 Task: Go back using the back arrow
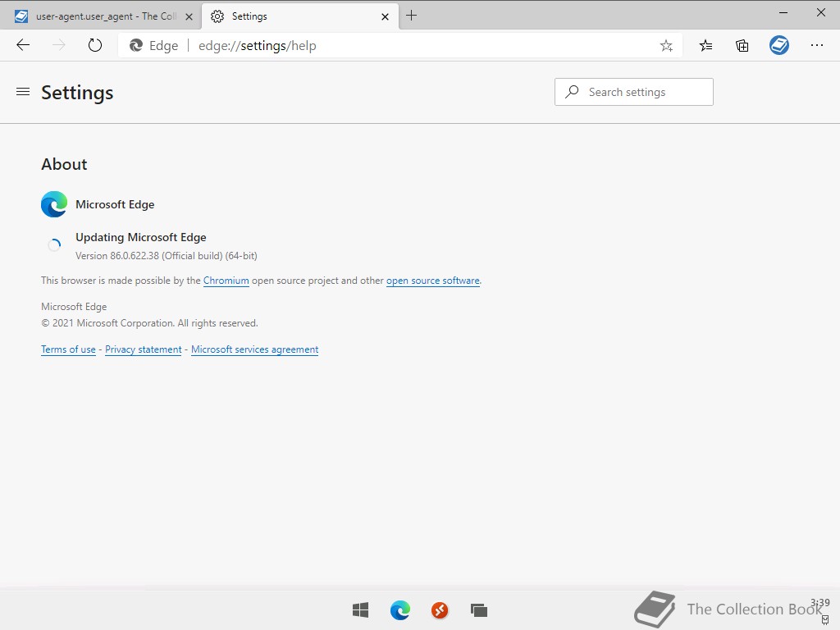(23, 45)
